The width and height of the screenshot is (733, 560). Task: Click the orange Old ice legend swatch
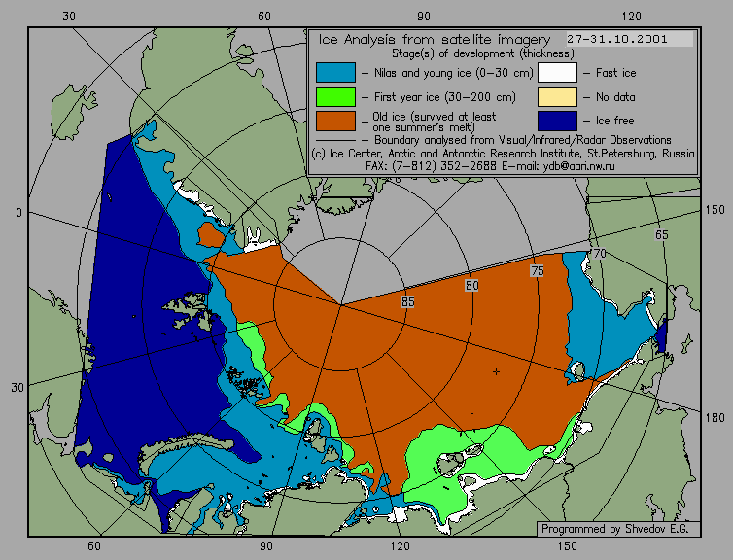click(335, 121)
